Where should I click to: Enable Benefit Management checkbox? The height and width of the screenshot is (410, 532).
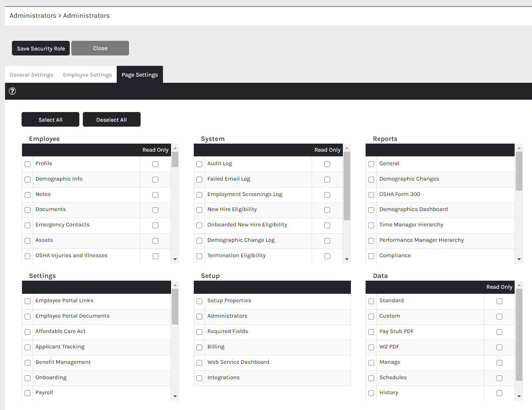click(28, 363)
